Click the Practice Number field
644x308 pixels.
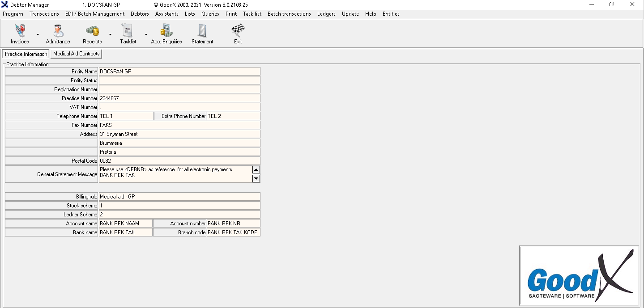pyautogui.click(x=179, y=98)
